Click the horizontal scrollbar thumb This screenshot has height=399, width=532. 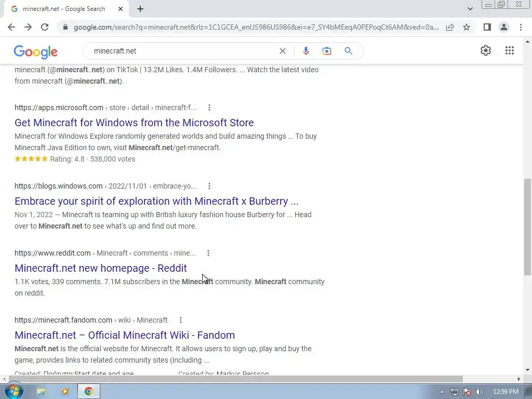pos(236,379)
